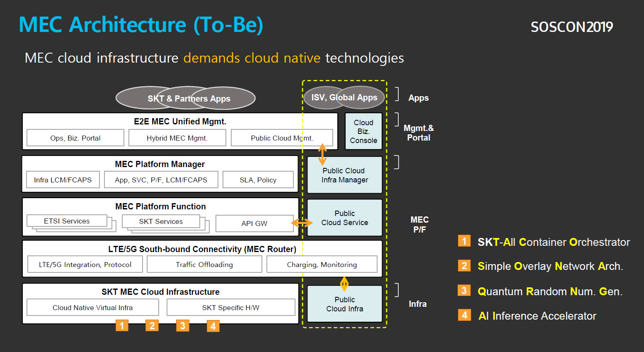Image resolution: width=644 pixels, height=352 pixels.
Task: Select the 'SKT Services' stacked box
Action: pos(166,223)
